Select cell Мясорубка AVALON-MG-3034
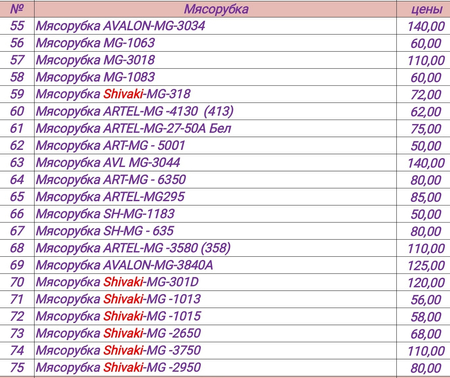Screen dimensions: 450x378 [215, 26]
